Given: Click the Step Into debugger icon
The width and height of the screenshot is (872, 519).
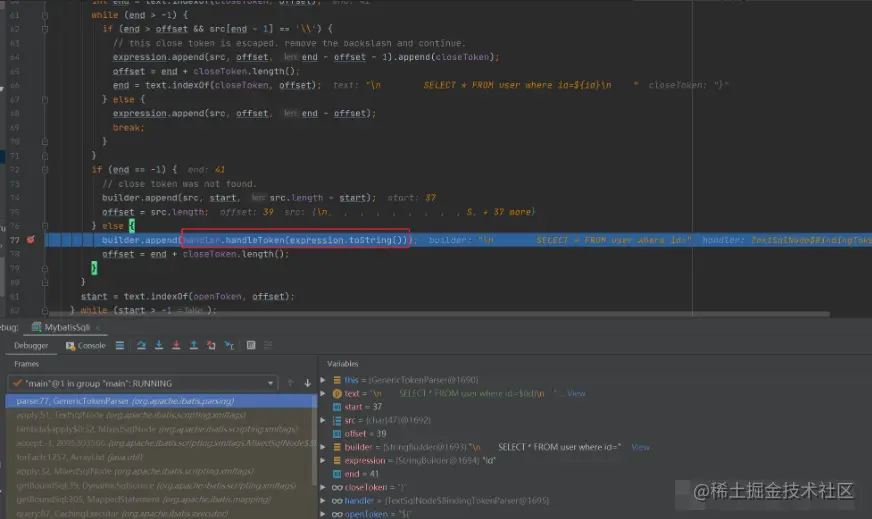Looking at the screenshot, I should point(159,345).
